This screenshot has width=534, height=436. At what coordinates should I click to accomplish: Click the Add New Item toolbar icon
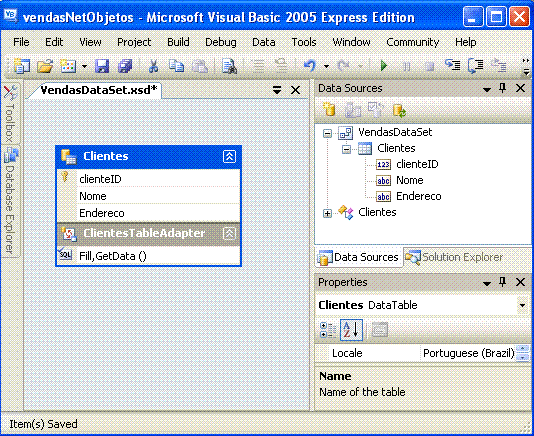tap(68, 66)
